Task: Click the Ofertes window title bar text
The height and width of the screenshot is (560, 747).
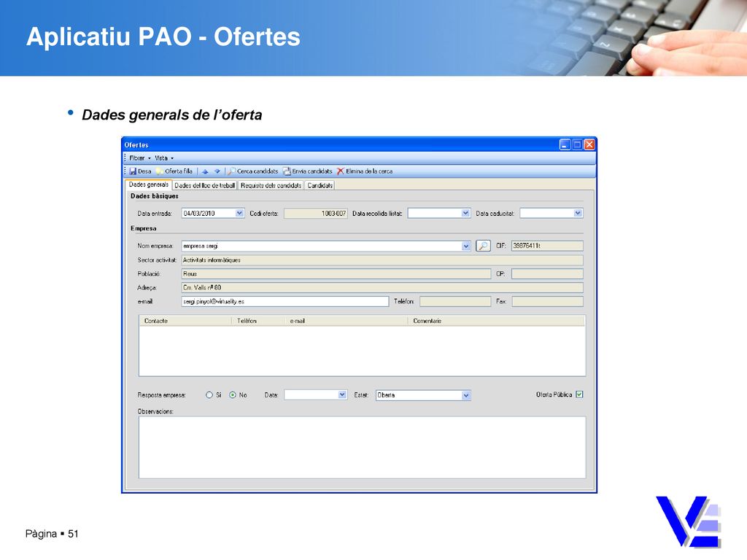Action: [136, 145]
